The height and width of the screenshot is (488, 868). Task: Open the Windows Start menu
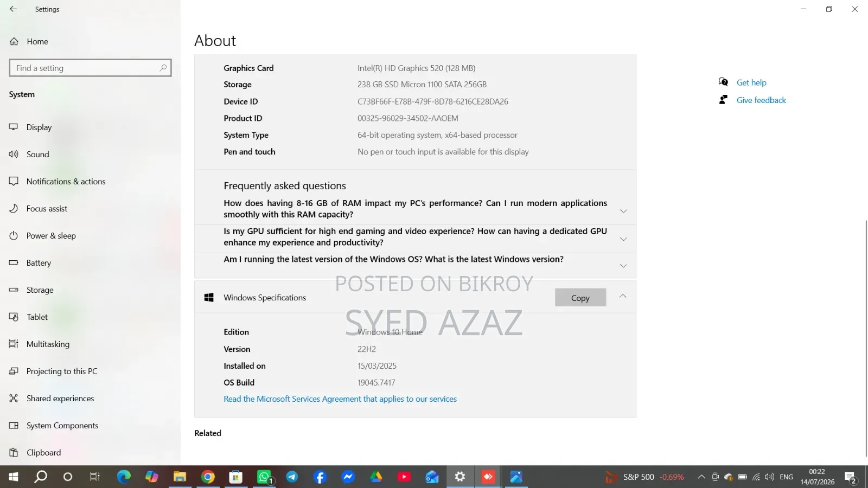point(14,477)
